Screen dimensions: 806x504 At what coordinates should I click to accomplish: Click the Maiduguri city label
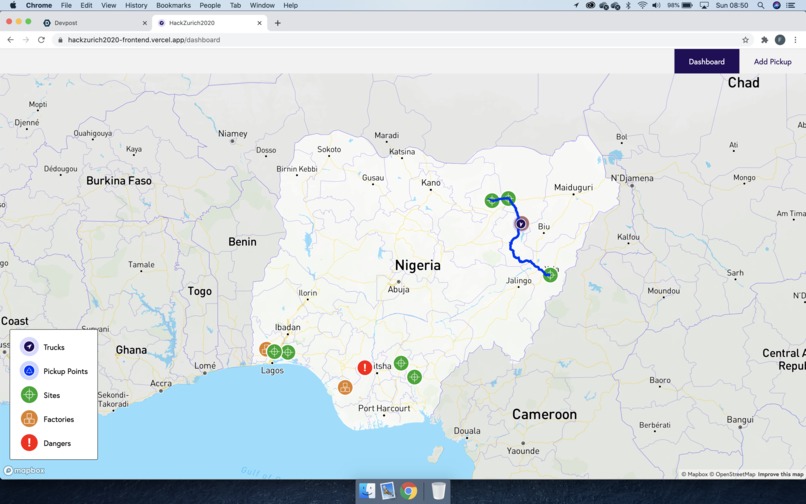tap(573, 188)
